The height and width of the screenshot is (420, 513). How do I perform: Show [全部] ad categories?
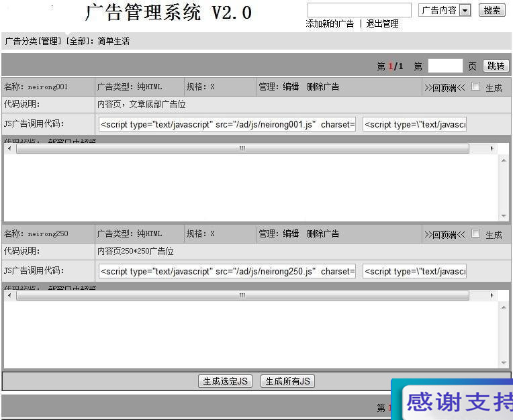78,41
